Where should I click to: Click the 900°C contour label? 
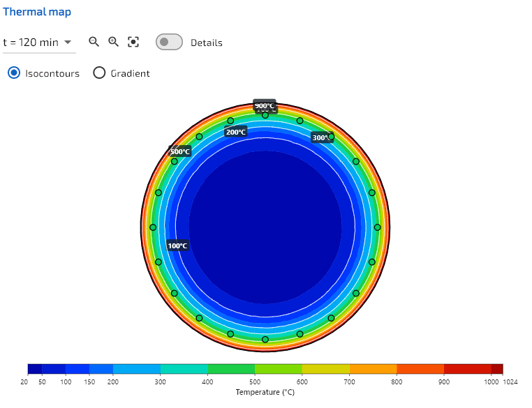click(265, 105)
